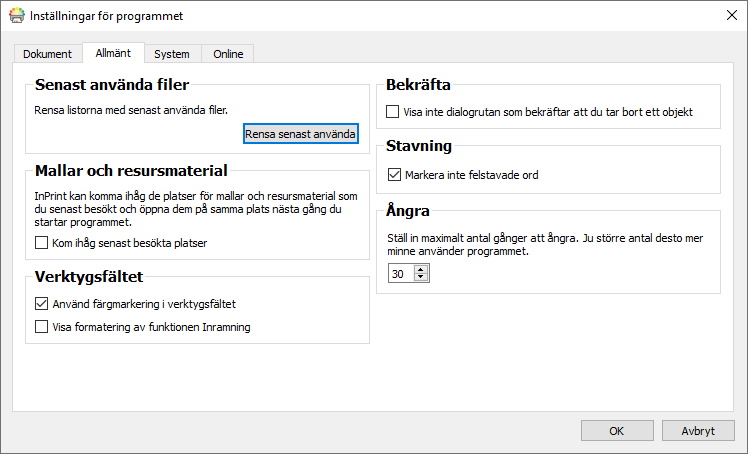Tick Visa formatering av funktionen Inramning
The height and width of the screenshot is (454, 748).
(42, 326)
